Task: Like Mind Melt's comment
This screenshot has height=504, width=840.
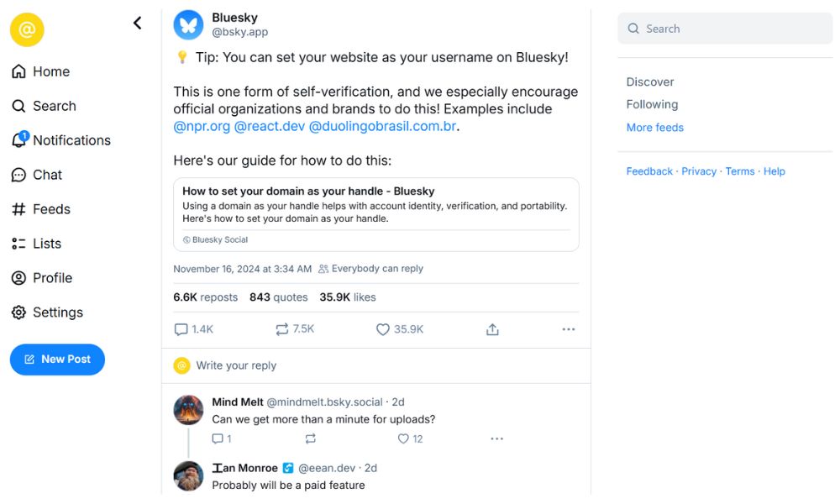Action: 403,438
